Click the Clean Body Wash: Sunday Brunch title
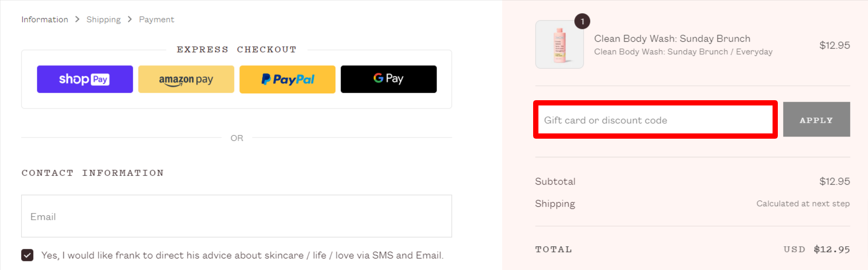The image size is (868, 270). 672,38
